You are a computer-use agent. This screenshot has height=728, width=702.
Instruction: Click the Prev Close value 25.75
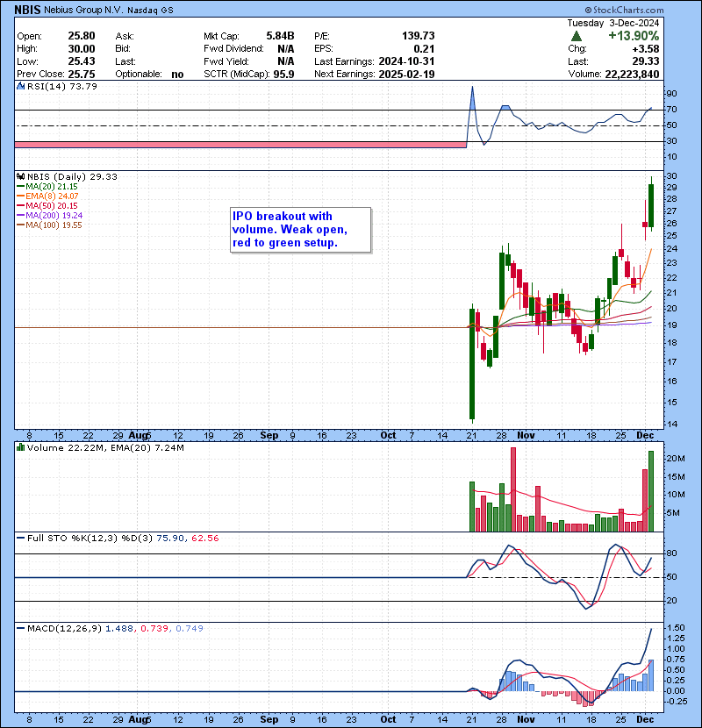point(82,75)
